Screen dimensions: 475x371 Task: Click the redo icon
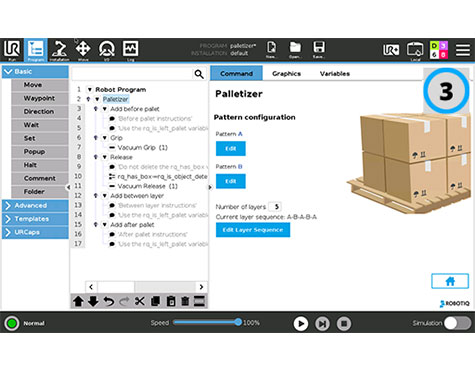(124, 301)
